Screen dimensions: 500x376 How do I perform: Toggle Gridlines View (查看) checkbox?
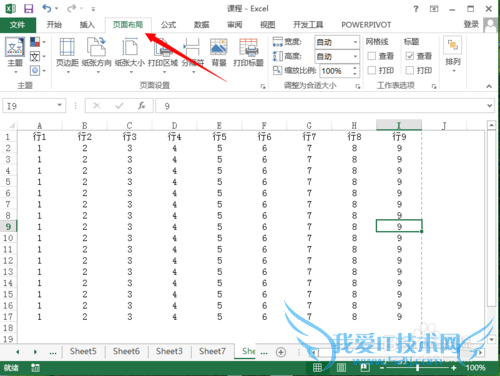[x=372, y=56]
